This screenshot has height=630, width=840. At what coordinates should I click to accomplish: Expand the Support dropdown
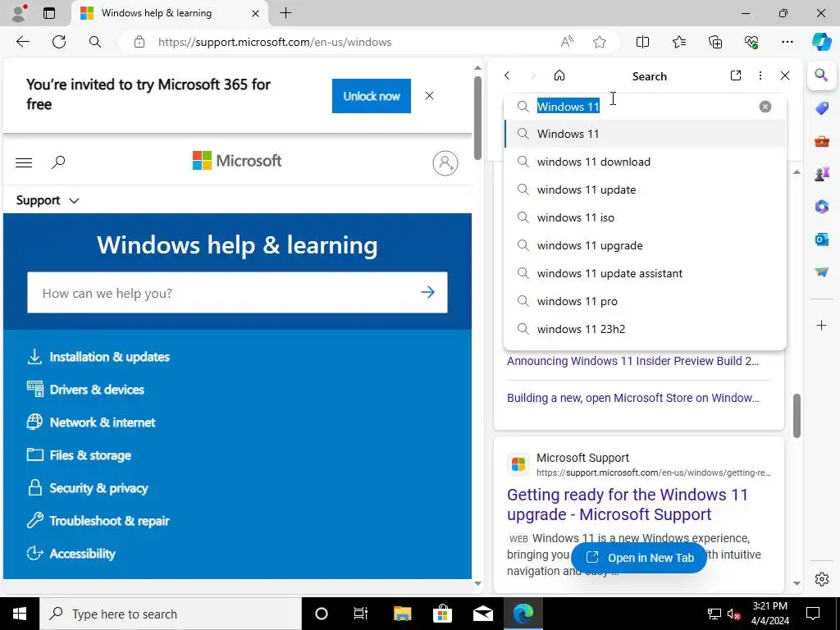point(48,200)
